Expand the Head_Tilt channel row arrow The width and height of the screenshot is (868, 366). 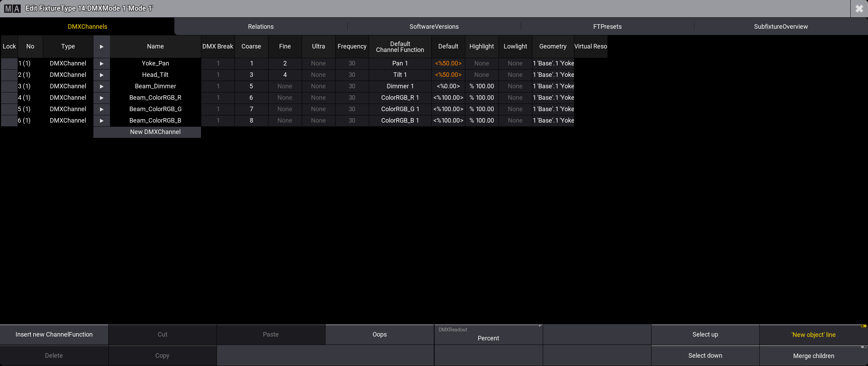pyautogui.click(x=101, y=75)
